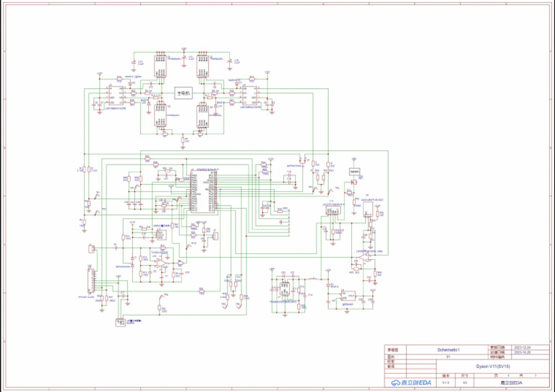Image resolution: width=555 pixels, height=392 pixels.
Task: Click the A3 sheet size cell
Action: [x=465, y=383]
